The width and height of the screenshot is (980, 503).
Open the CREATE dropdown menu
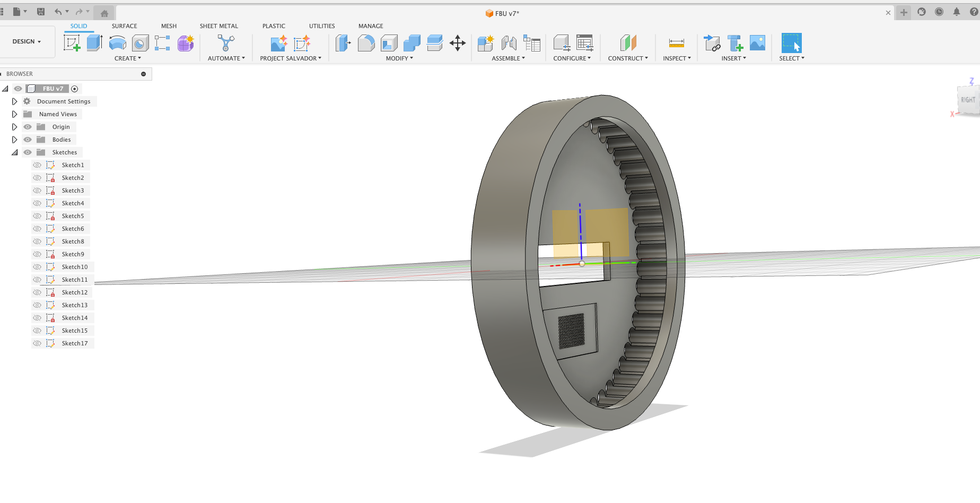128,58
